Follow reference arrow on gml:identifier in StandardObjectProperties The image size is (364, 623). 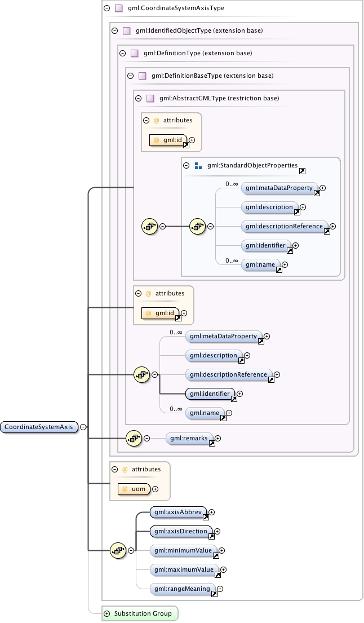pos(290,251)
